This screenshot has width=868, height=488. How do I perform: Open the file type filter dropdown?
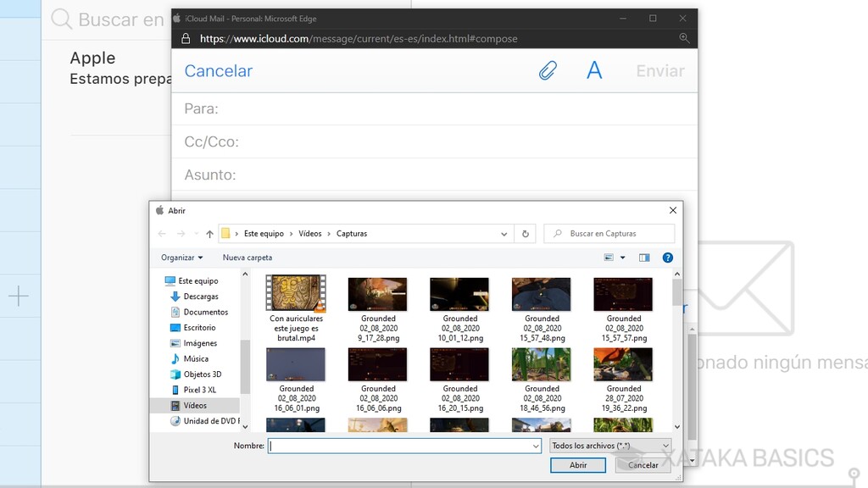(609, 446)
